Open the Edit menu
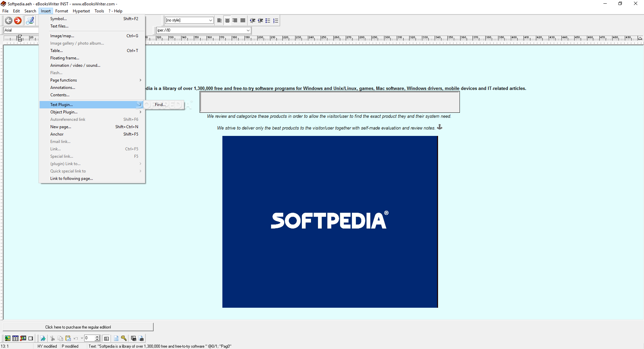Image resolution: width=644 pixels, height=349 pixels. point(16,11)
